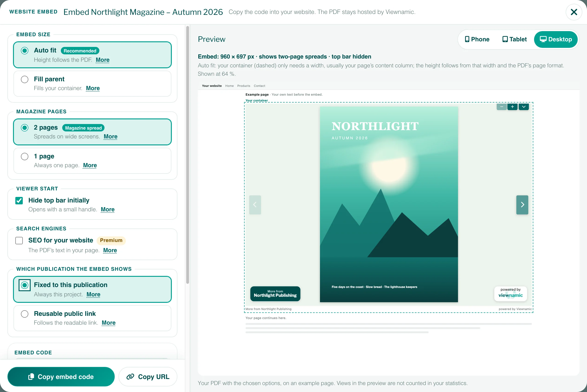Expand the viewer top bar chevron handle
The image size is (587, 392).
pos(524,107)
